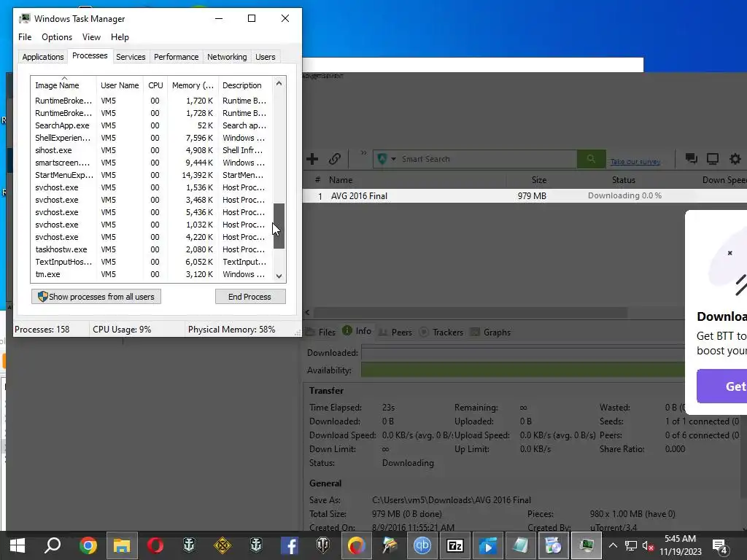This screenshot has width=747, height=560.
Task: Add a torrent with the plus icon
Action: click(312, 159)
